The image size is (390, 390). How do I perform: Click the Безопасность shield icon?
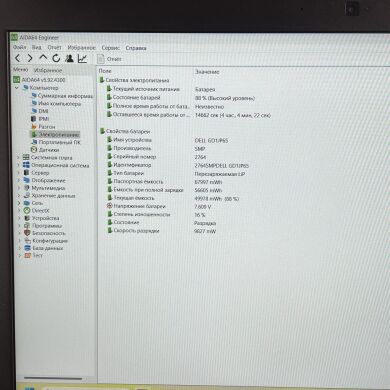click(27, 233)
